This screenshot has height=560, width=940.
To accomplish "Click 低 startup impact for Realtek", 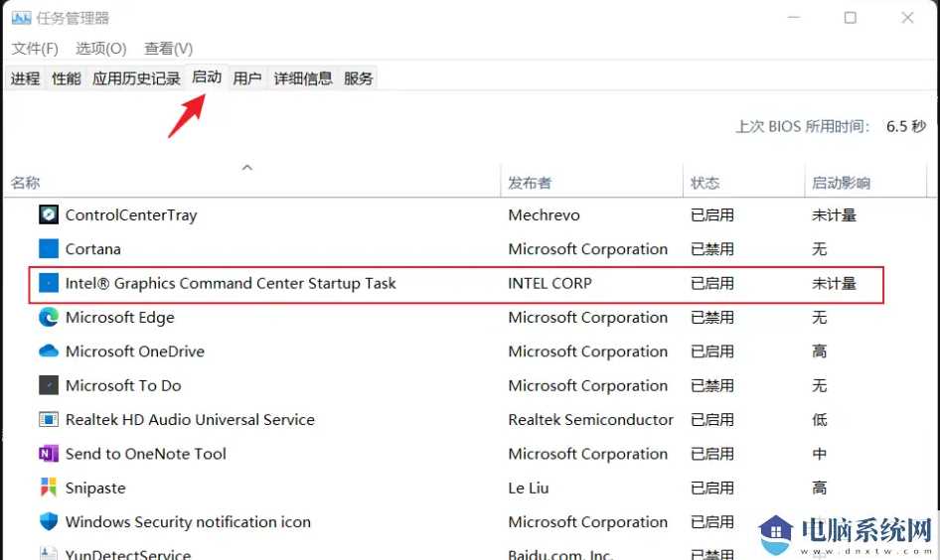I will 820,420.
